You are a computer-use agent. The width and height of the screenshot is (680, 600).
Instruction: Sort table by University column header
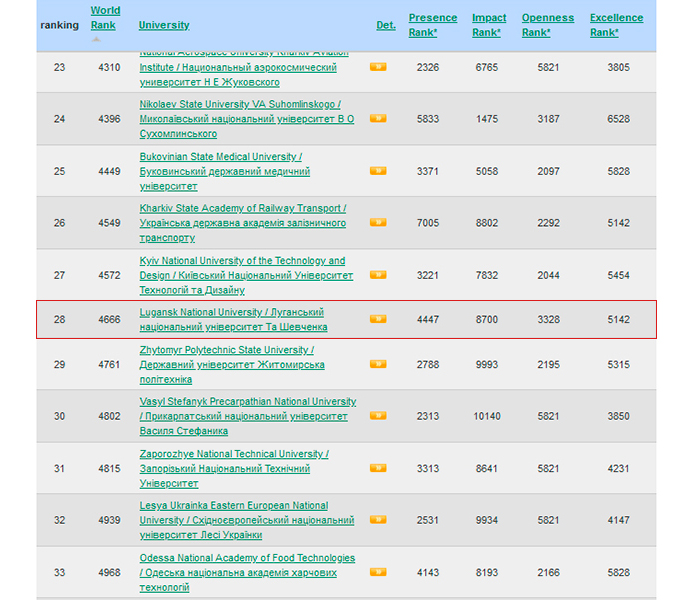pos(164,25)
